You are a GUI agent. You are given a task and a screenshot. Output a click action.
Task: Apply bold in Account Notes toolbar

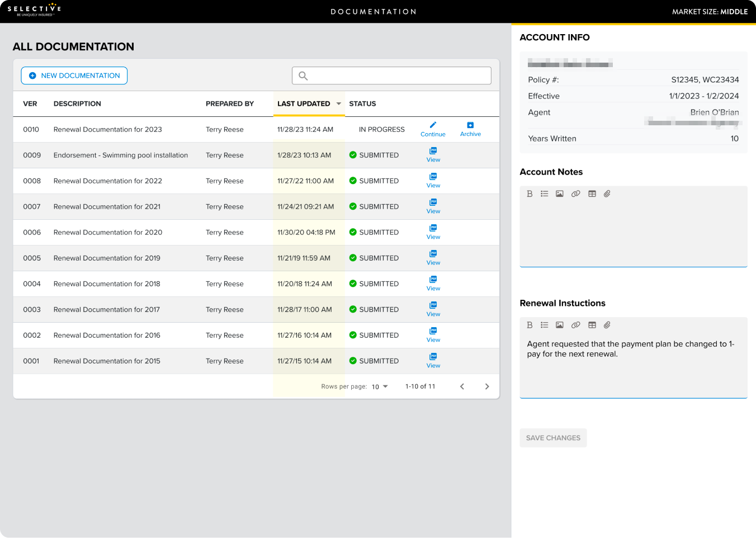coord(530,194)
